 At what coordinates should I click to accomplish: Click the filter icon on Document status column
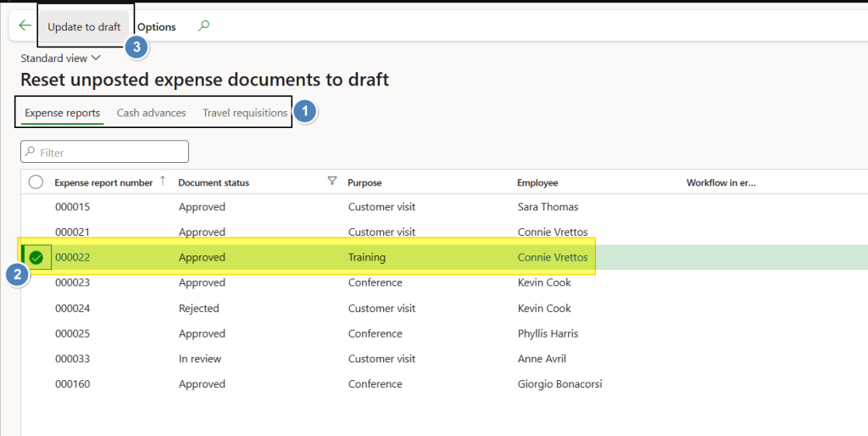coord(332,182)
